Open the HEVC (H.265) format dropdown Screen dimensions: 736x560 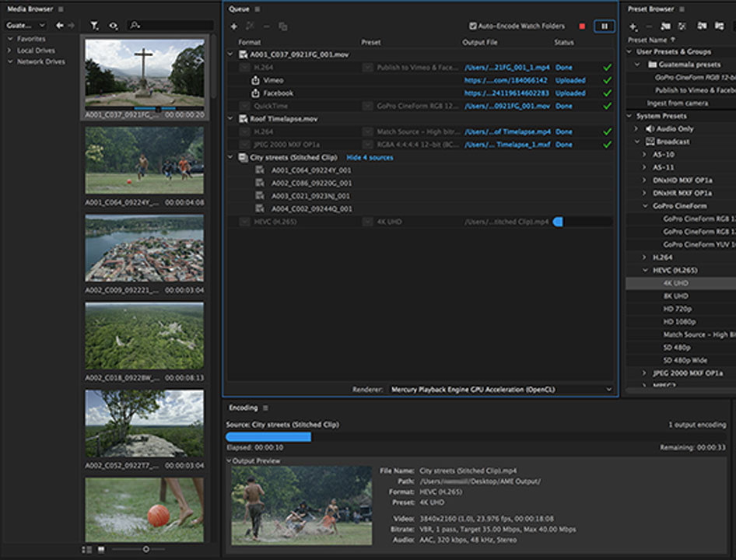click(244, 222)
